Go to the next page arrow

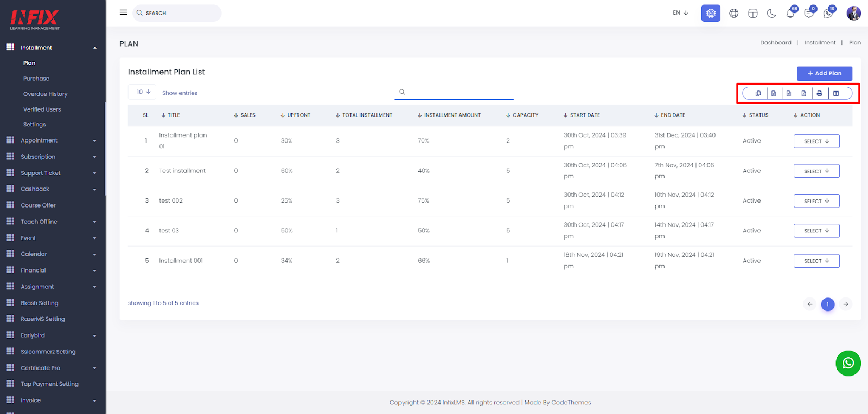click(846, 304)
